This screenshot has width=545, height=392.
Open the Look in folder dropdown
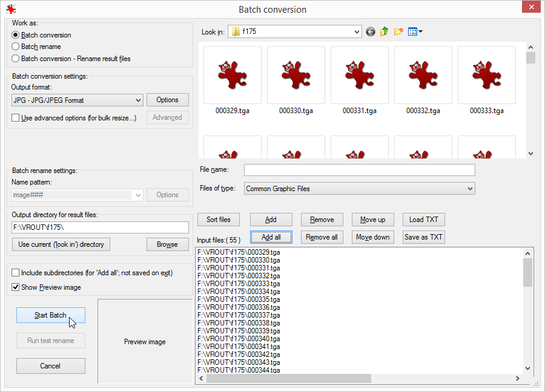(x=357, y=31)
